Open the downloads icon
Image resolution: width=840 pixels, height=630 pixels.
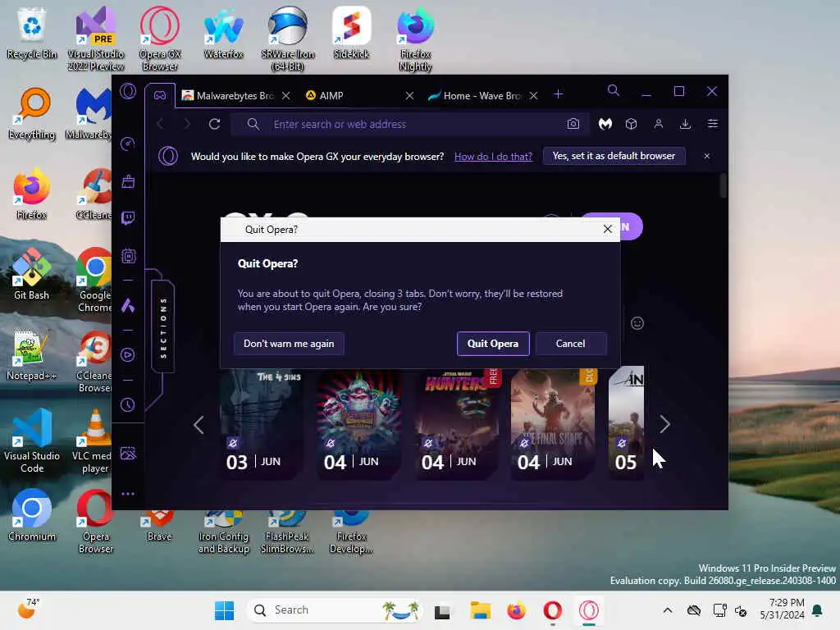click(685, 125)
